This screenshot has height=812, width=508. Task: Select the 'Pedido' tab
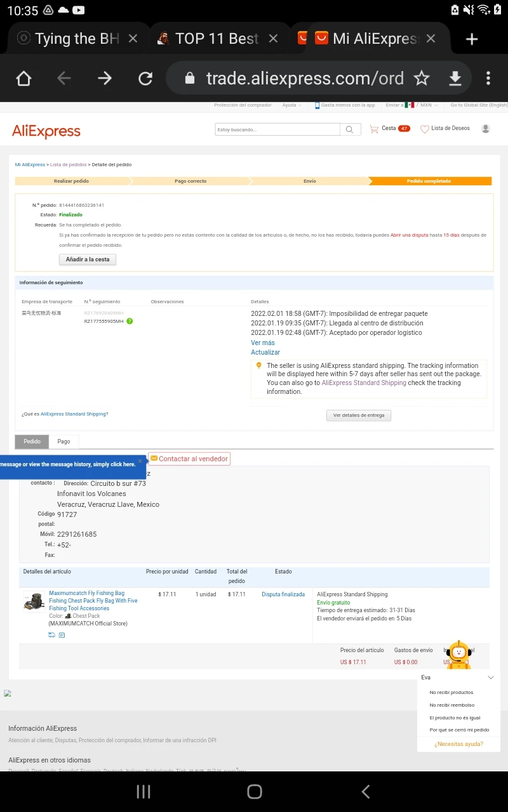32,442
